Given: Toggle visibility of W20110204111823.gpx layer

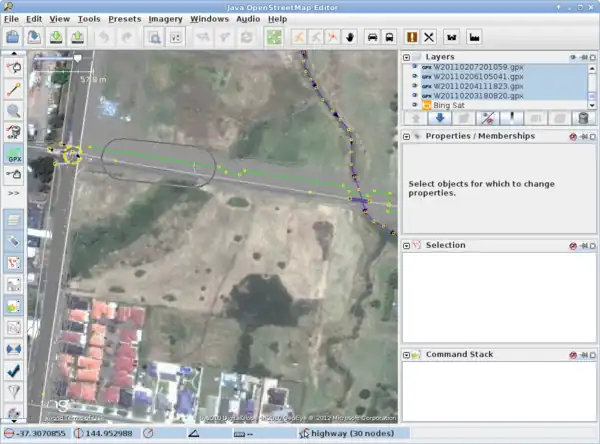Looking at the screenshot, I should (414, 86).
